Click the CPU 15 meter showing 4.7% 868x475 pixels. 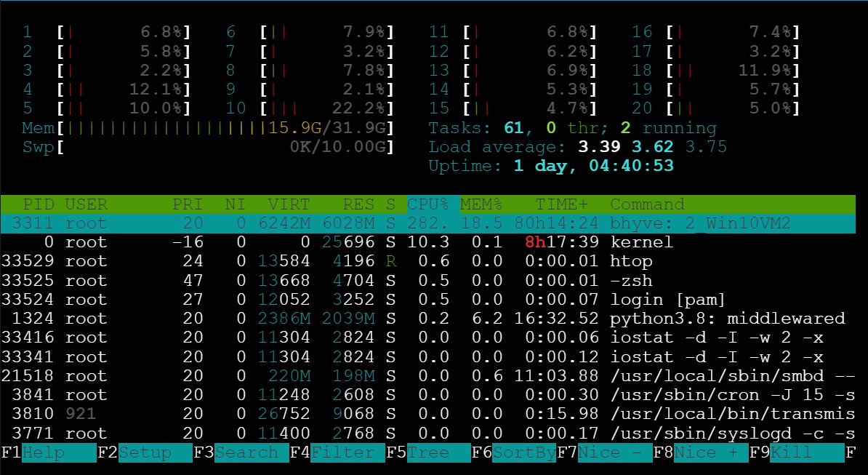(x=513, y=108)
